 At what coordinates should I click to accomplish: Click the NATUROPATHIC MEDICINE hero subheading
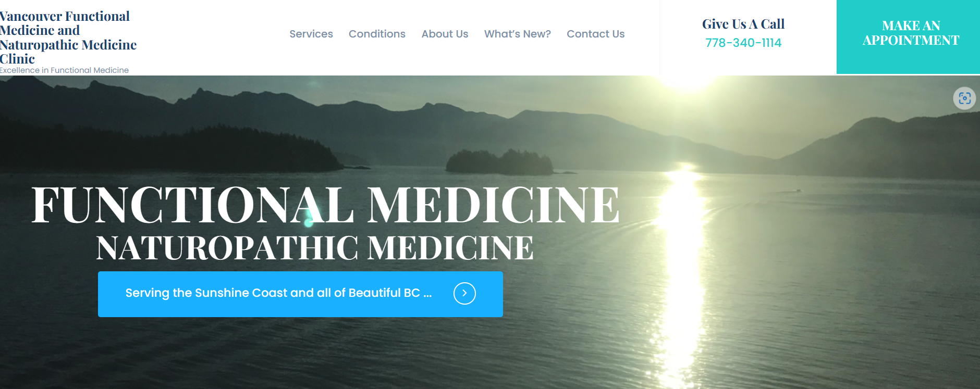(315, 247)
